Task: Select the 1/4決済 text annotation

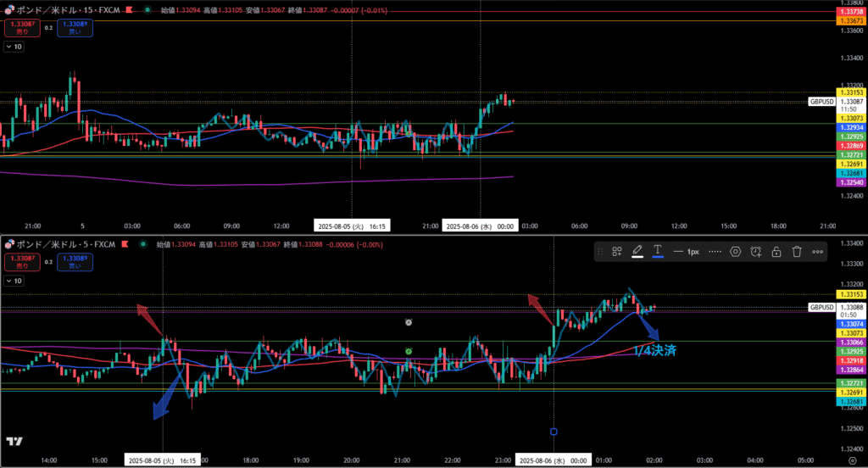Action: pyautogui.click(x=655, y=350)
